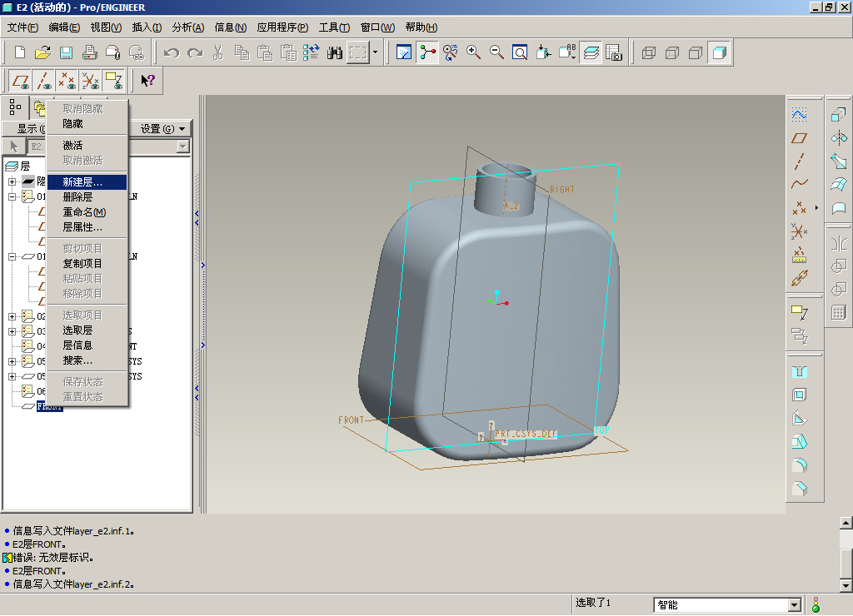Select the datum curve tool in right toolbar
853x616 pixels.
[799, 184]
